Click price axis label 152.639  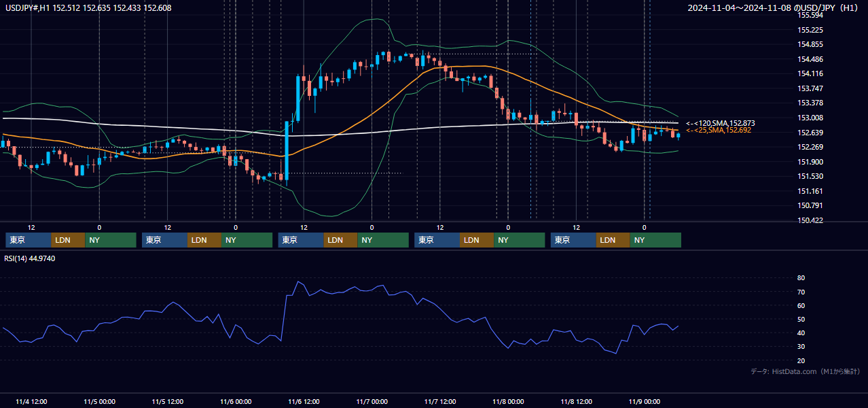click(810, 133)
